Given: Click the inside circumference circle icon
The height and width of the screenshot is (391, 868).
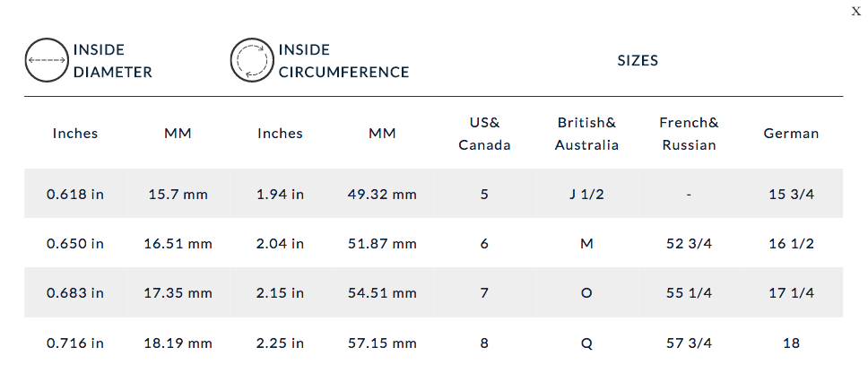Looking at the screenshot, I should point(252,60).
